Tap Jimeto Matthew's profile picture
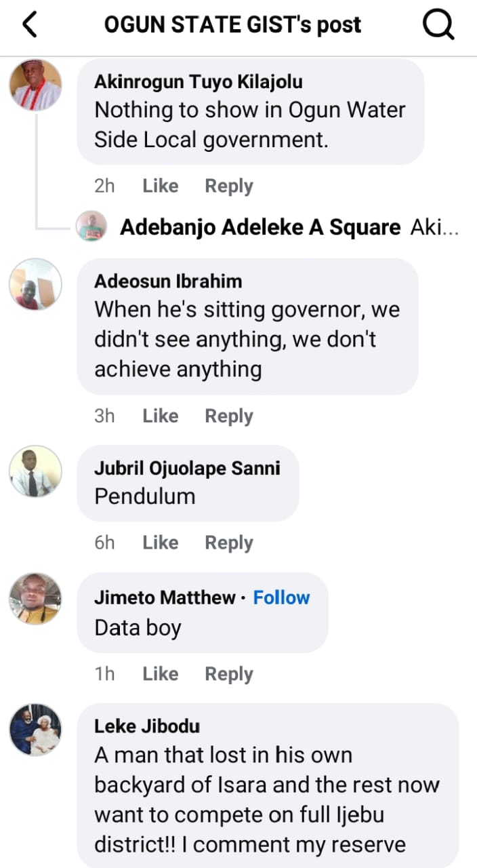Image resolution: width=477 pixels, height=868 pixels. [35, 599]
